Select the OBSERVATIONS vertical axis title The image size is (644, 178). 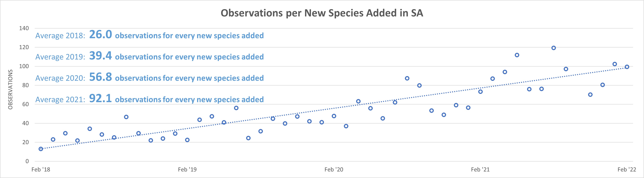point(10,89)
